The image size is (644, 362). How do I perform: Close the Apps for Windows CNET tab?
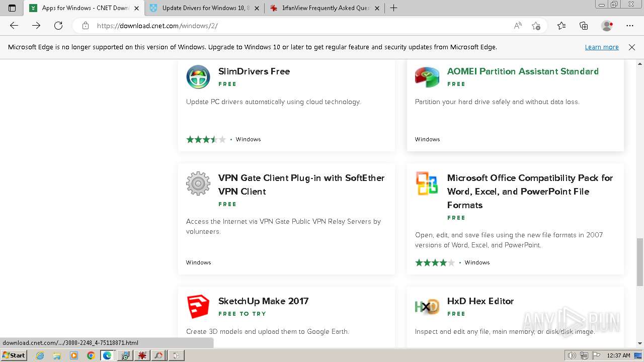pos(136,8)
